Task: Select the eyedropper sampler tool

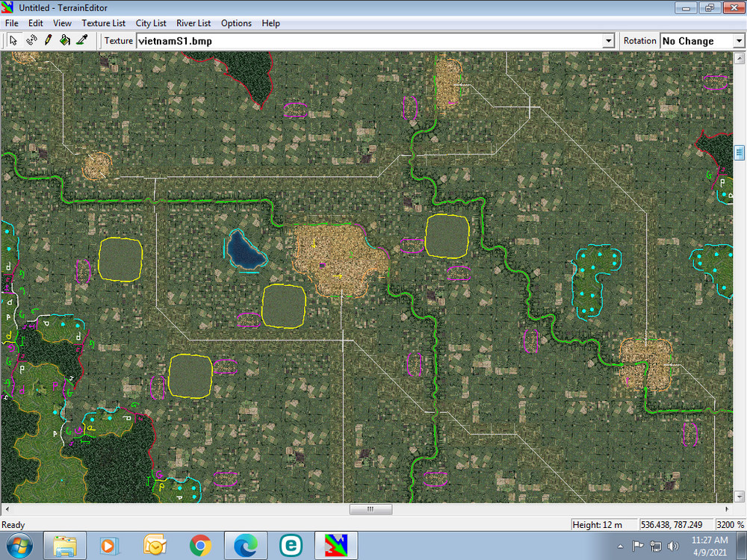Action: pos(82,40)
